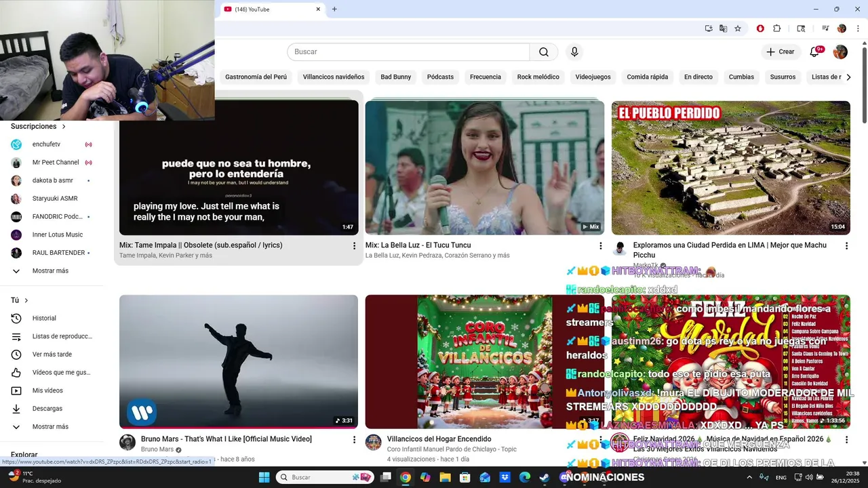This screenshot has height=488, width=868.
Task: Select the Susurros chip
Action: click(x=783, y=77)
